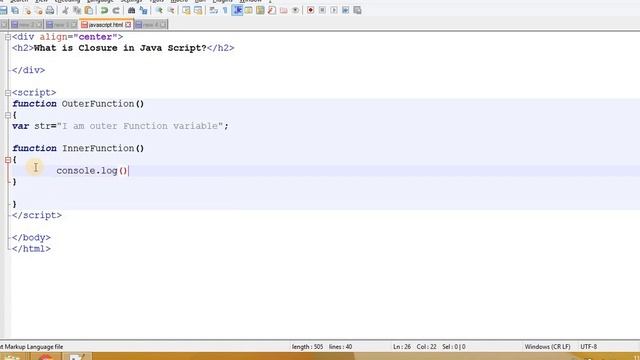Toggle the highlighted Indent Guide button
The height and width of the screenshot is (360, 640).
coord(237,10)
